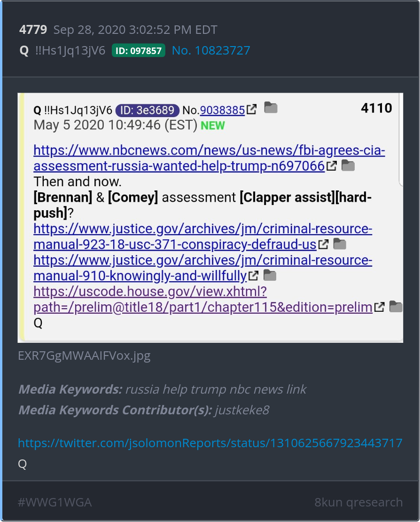Click the external link icon after conspiracy-defraud-us link

tap(323, 244)
